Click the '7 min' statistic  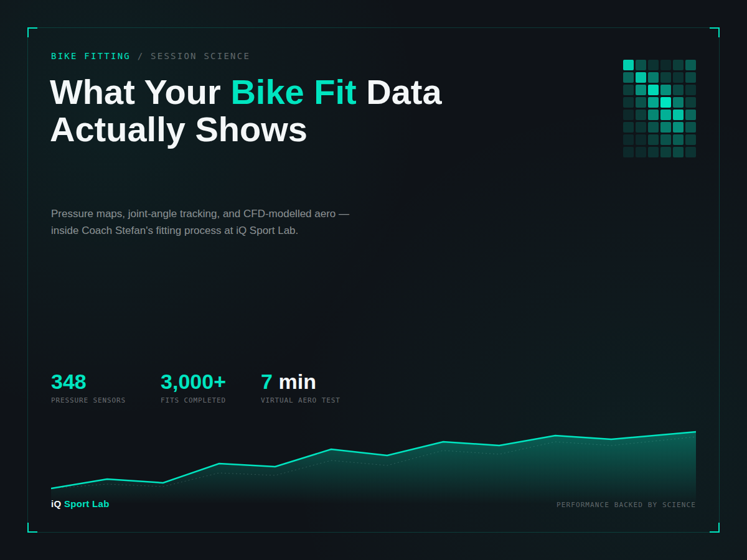coord(288,381)
